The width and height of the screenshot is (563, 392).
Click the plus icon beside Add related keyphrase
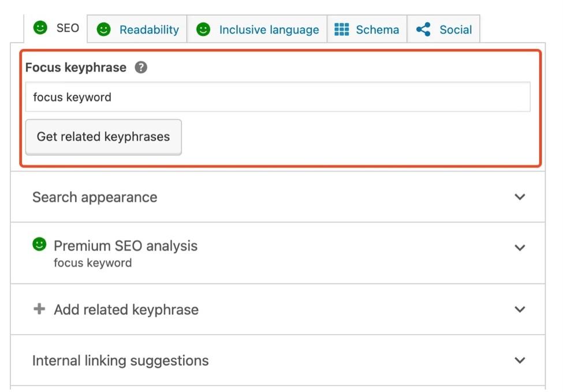pyautogui.click(x=39, y=309)
